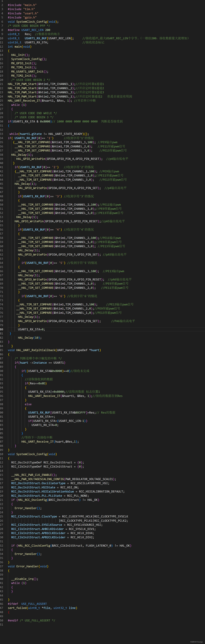Click the if(USART1_RX_STA>(USART_REC_LEN-1)) line

pos(58,421)
